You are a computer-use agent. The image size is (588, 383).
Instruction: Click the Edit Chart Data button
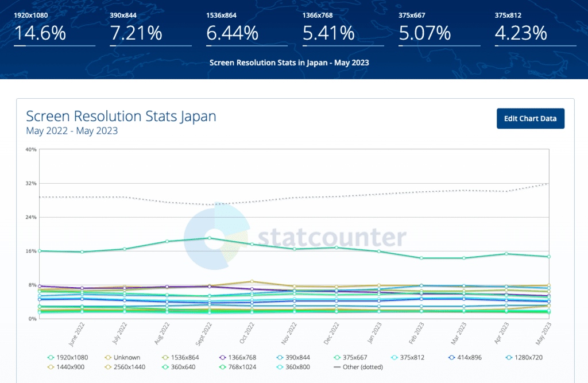coord(530,118)
